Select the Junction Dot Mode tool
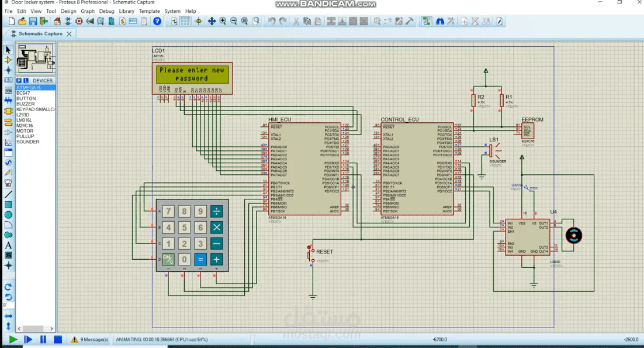This screenshot has width=644, height=348. (x=8, y=70)
